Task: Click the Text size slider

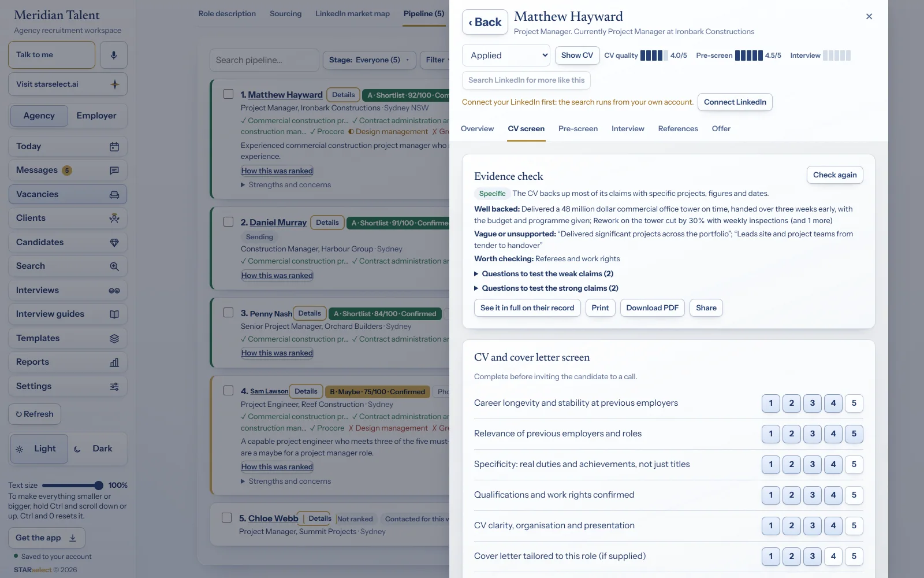Action: (73, 486)
